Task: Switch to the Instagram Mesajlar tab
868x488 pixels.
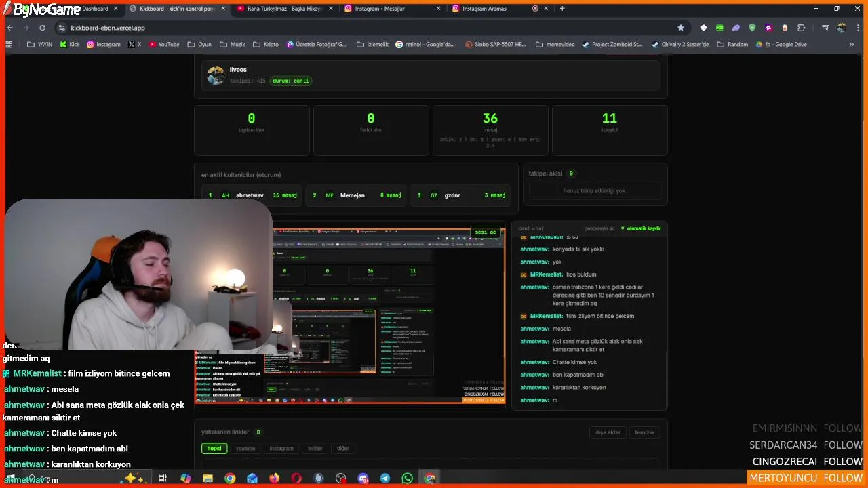Action: (x=391, y=9)
